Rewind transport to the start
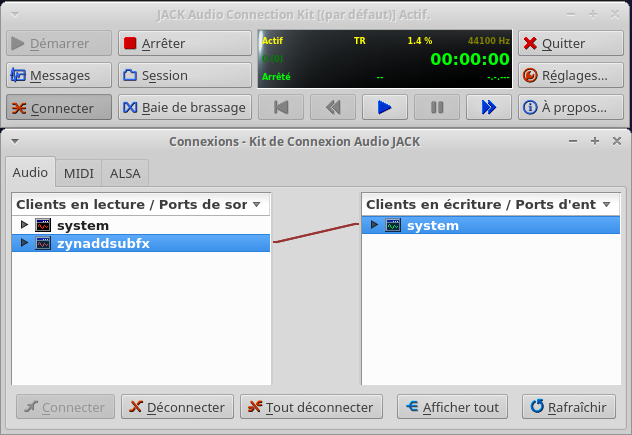632x435 pixels. point(281,107)
